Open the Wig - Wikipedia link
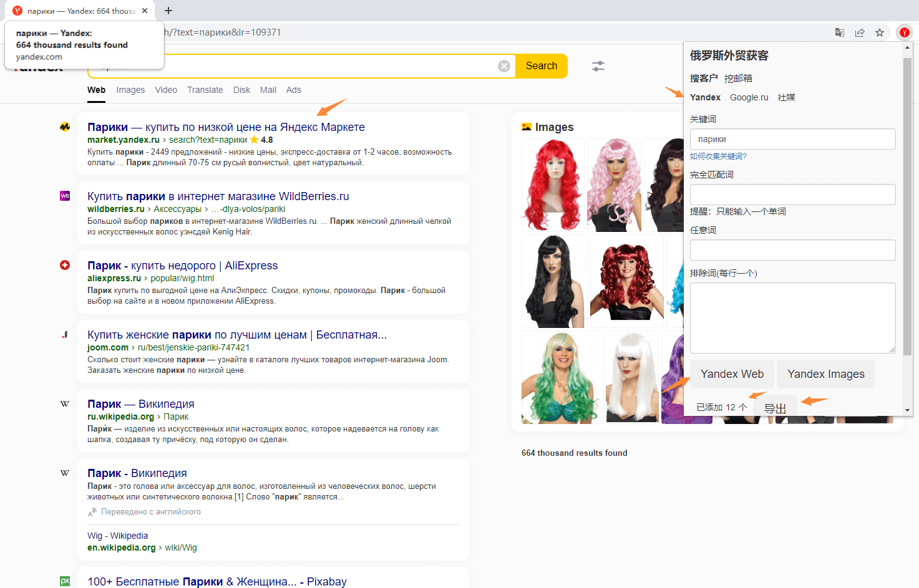Viewport: 919px width, 588px height. pyautogui.click(x=118, y=536)
